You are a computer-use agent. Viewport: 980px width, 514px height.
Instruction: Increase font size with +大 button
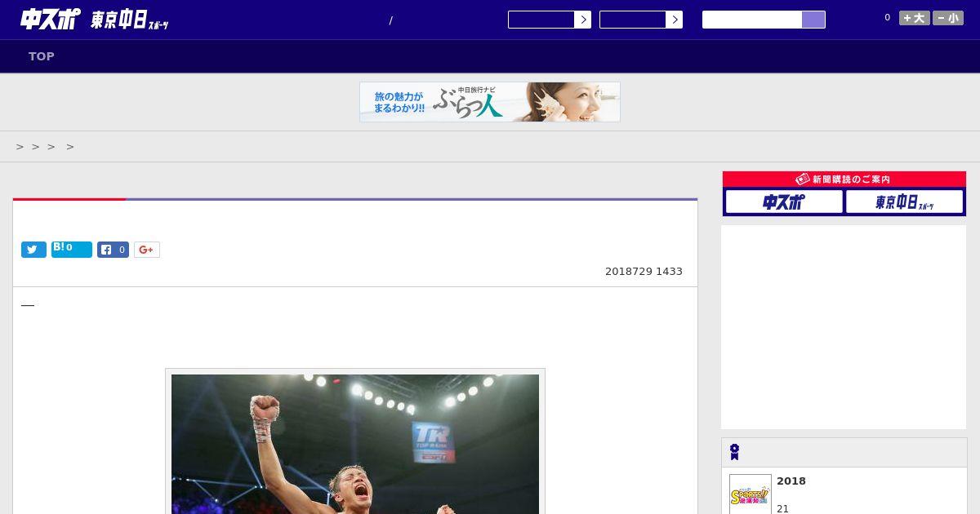point(915,18)
